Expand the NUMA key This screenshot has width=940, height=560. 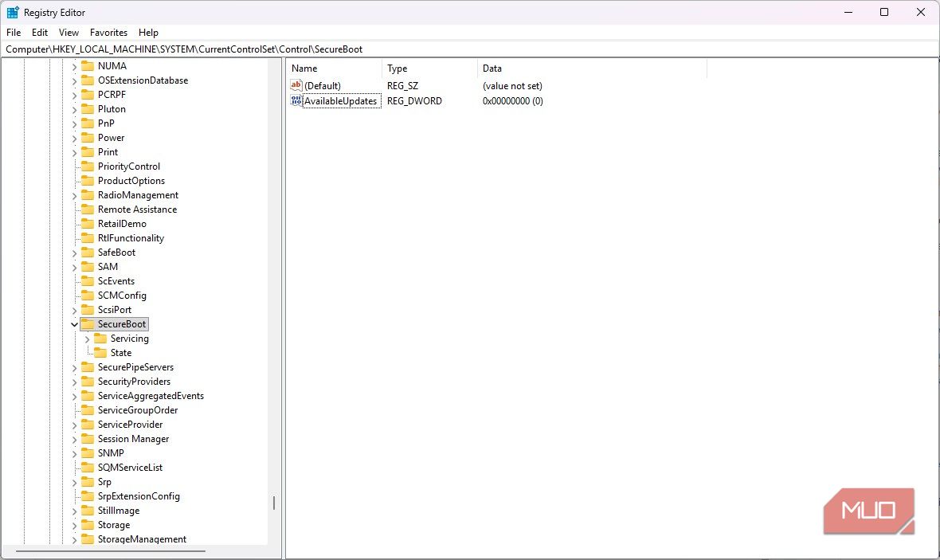click(74, 66)
